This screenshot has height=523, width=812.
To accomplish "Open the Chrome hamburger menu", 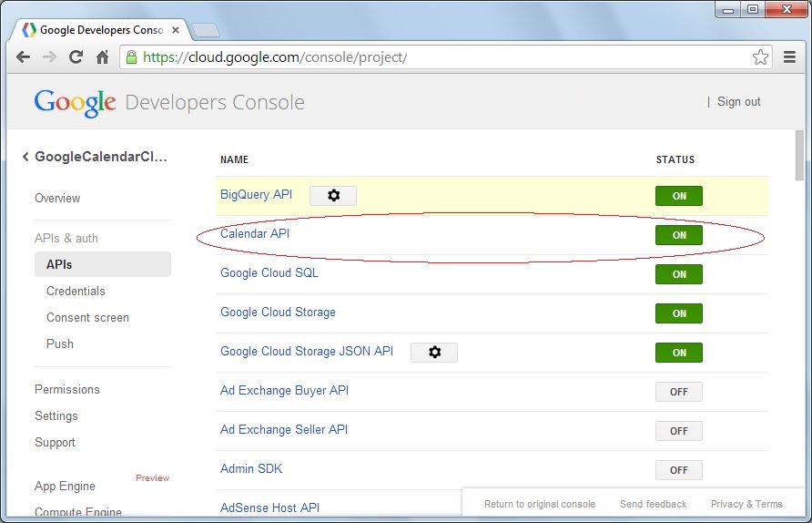I will click(x=789, y=57).
